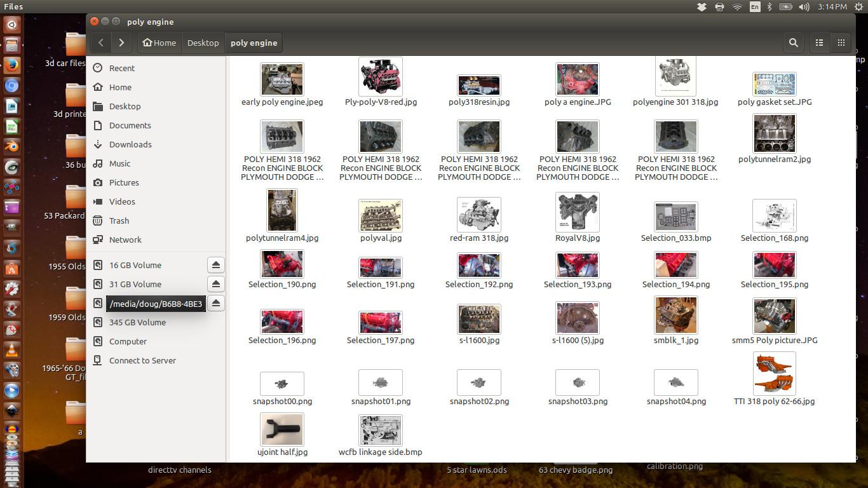The width and height of the screenshot is (868, 488).
Task: Open Downloads in the sidebar
Action: 130,144
